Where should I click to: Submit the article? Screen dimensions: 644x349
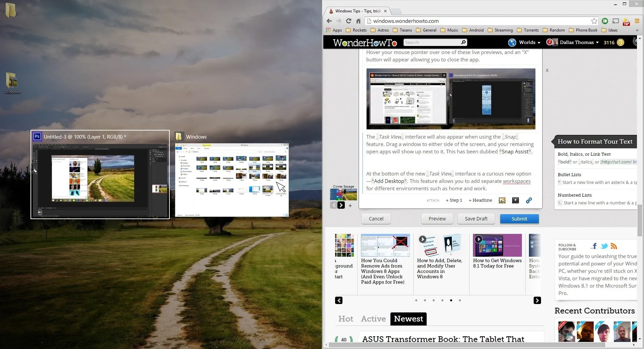(x=519, y=219)
